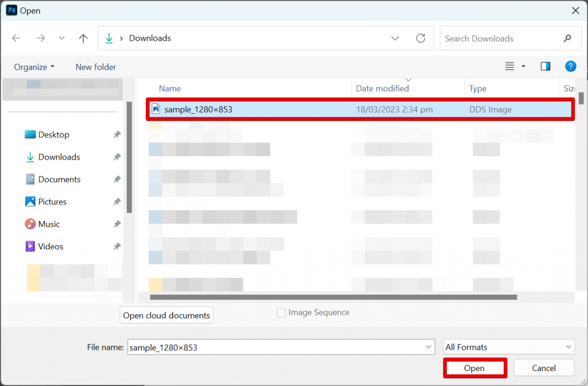
Task: Open the Help question mark icon
Action: pos(570,66)
